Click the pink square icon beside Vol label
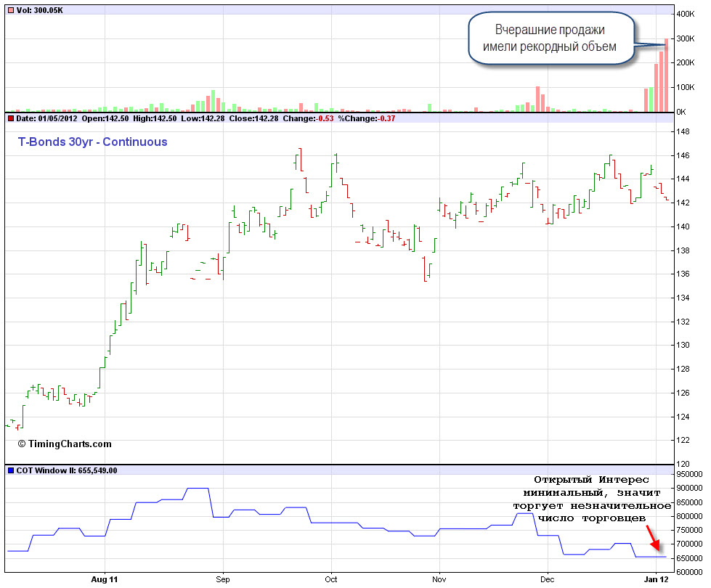 (9, 11)
